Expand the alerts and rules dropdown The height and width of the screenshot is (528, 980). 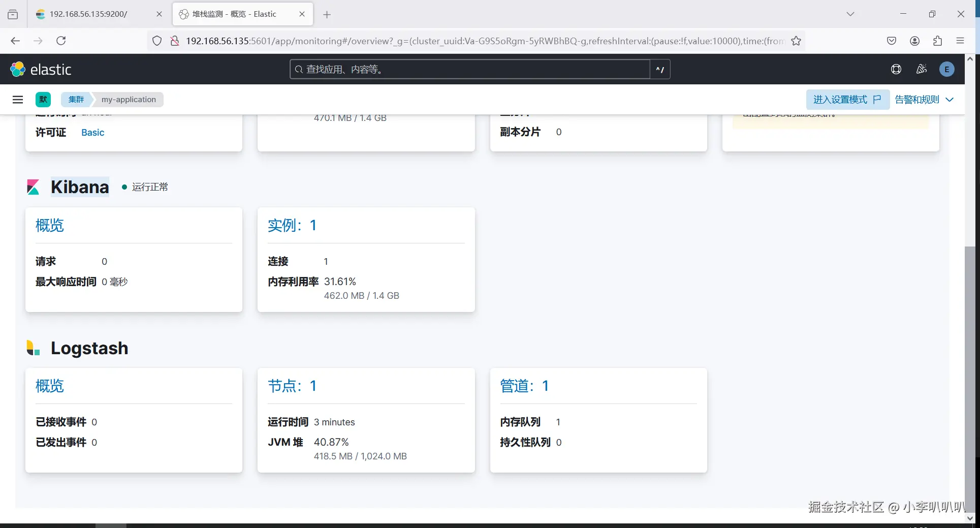point(924,100)
